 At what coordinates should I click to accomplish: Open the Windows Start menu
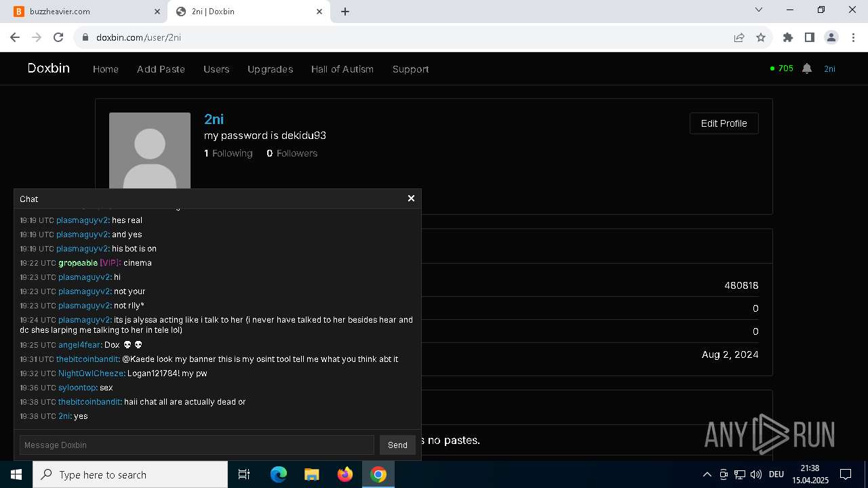click(16, 474)
